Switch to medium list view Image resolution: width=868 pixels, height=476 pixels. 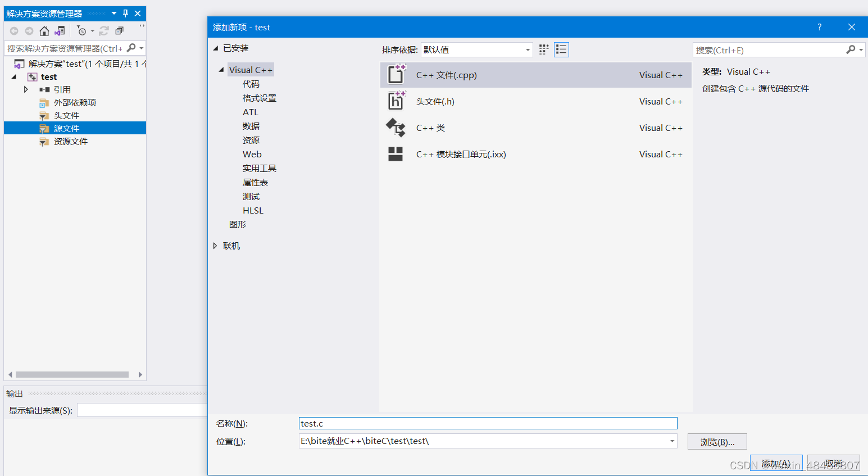(x=561, y=49)
